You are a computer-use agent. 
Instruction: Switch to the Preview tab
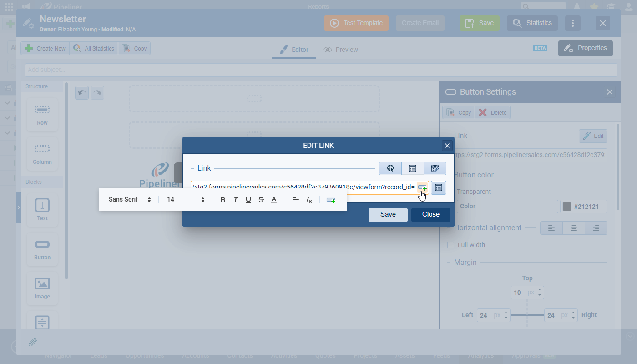tap(341, 50)
